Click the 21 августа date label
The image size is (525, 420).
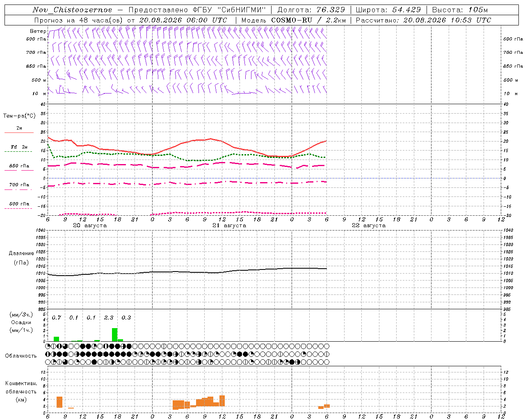click(x=229, y=226)
